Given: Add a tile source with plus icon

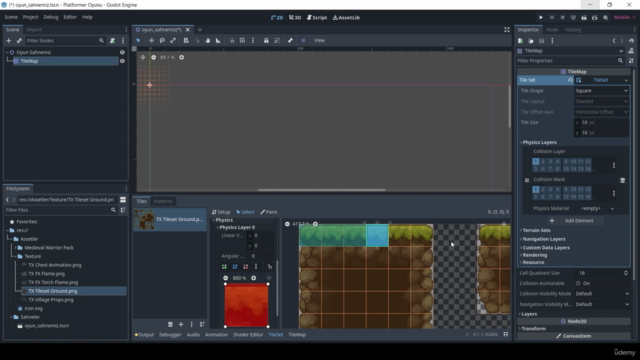Looking at the screenshot, I should click(x=181, y=324).
